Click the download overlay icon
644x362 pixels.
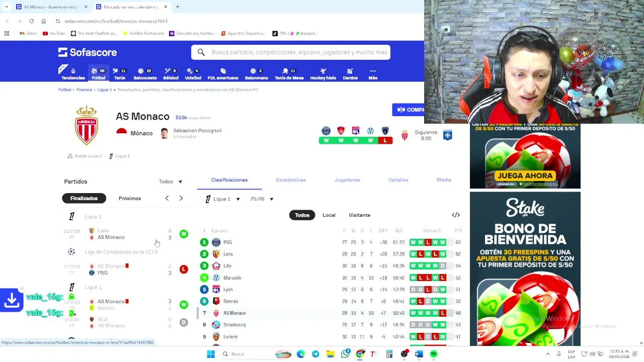12,300
